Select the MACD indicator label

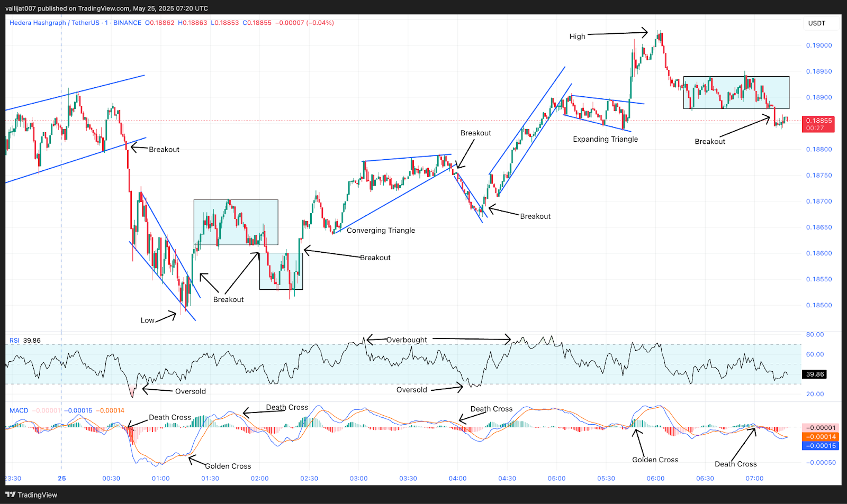pos(19,410)
